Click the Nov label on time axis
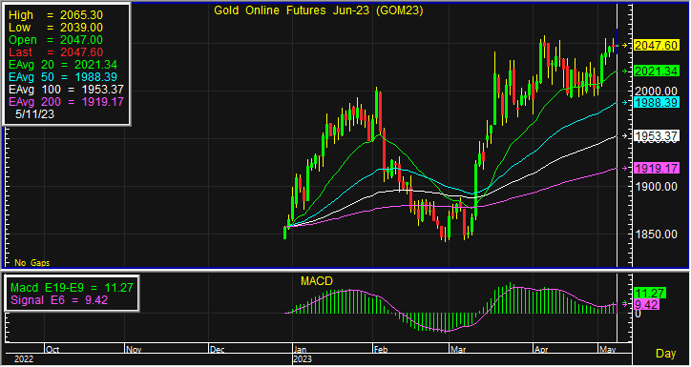 tap(134, 349)
